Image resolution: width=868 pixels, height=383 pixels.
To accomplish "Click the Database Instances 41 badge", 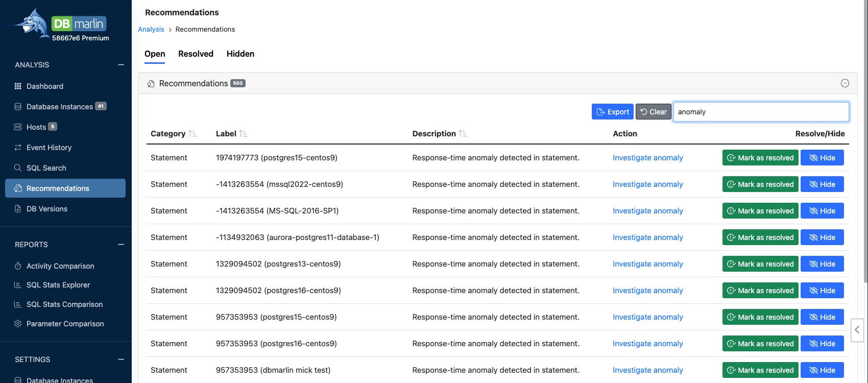I will coord(101,106).
